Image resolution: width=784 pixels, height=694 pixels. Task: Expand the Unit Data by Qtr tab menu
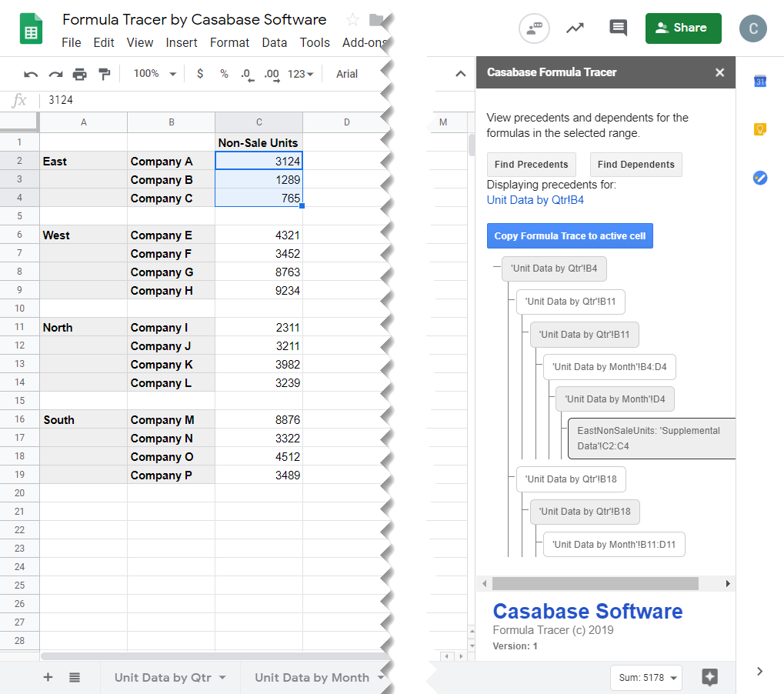222,678
